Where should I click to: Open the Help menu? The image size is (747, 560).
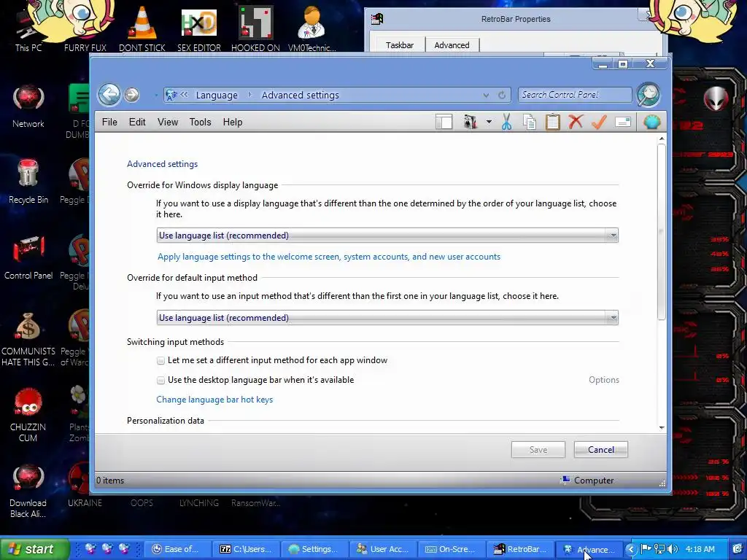point(233,122)
